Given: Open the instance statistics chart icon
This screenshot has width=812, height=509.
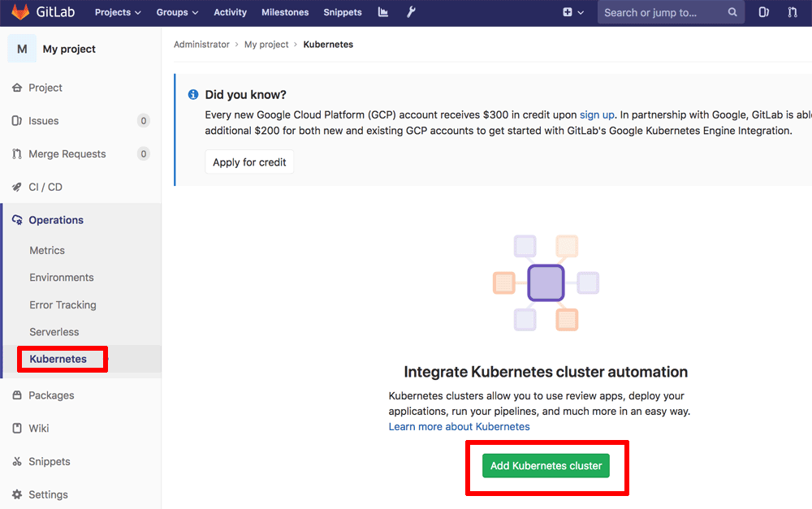Looking at the screenshot, I should coord(383,12).
